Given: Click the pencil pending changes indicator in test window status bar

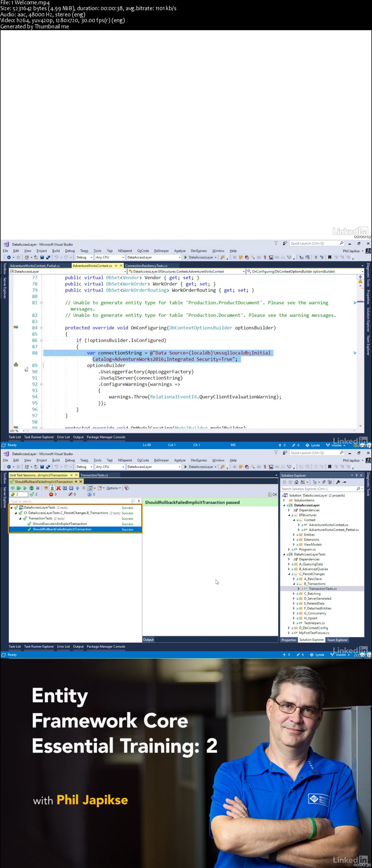Looking at the screenshot, I should (x=298, y=655).
